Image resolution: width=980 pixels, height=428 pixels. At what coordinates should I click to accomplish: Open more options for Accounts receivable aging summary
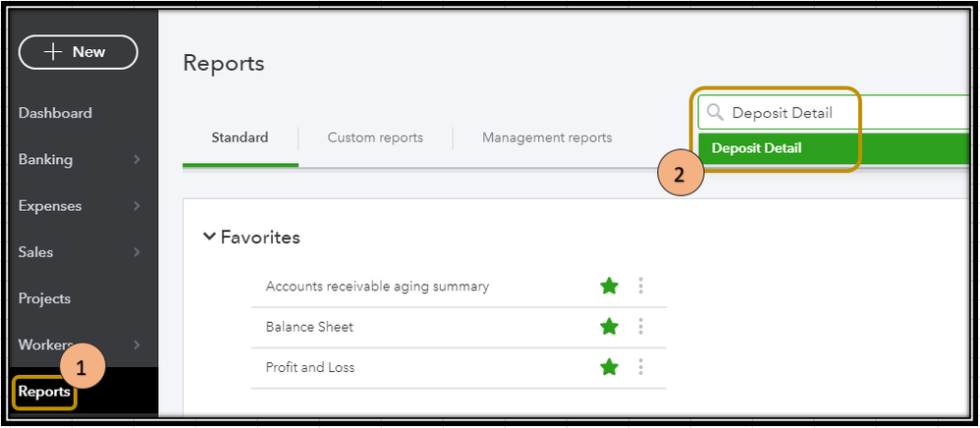click(x=640, y=287)
